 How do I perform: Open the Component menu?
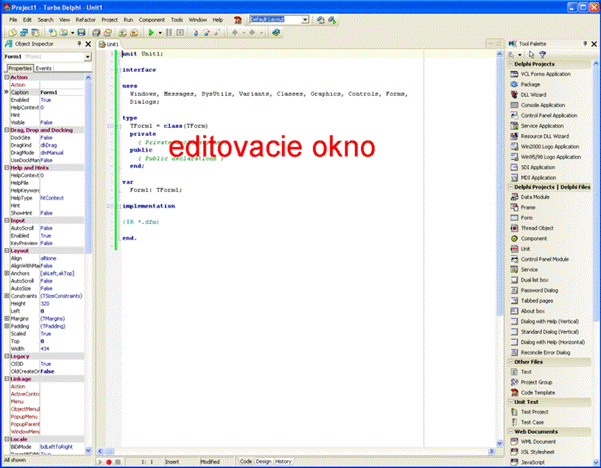coord(151,20)
